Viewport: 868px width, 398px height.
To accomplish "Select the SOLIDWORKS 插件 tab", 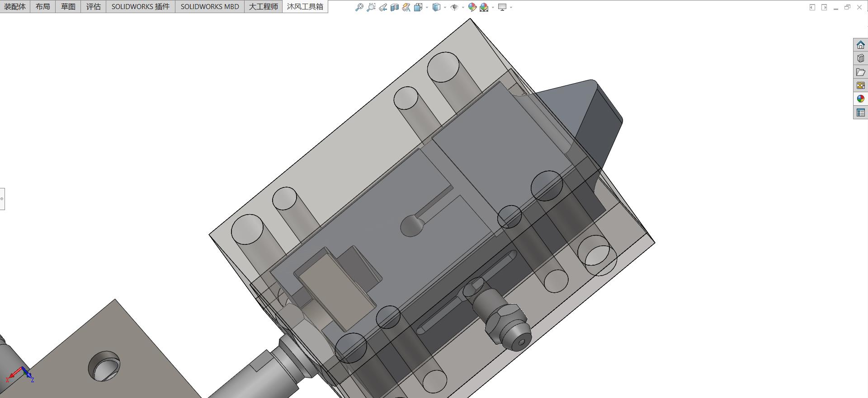I will 141,6.
